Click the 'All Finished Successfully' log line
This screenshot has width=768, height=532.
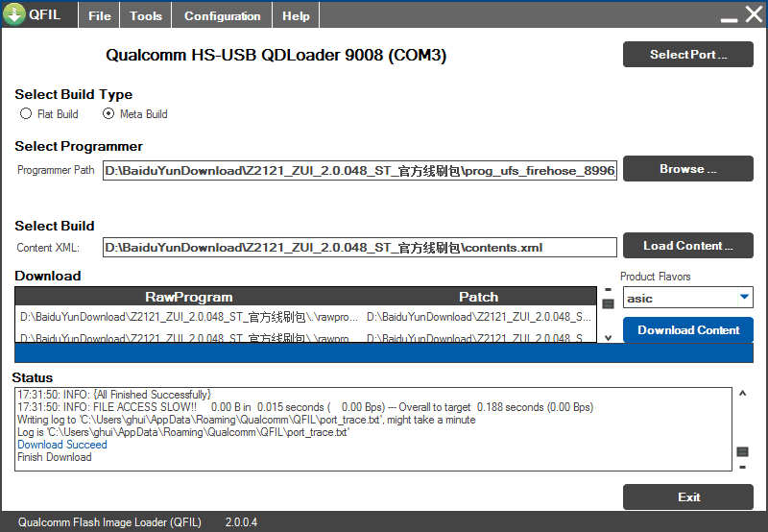click(x=114, y=395)
